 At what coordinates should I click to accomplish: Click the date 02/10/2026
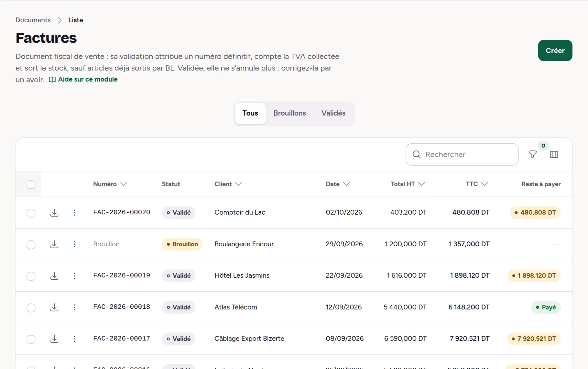[344, 212]
